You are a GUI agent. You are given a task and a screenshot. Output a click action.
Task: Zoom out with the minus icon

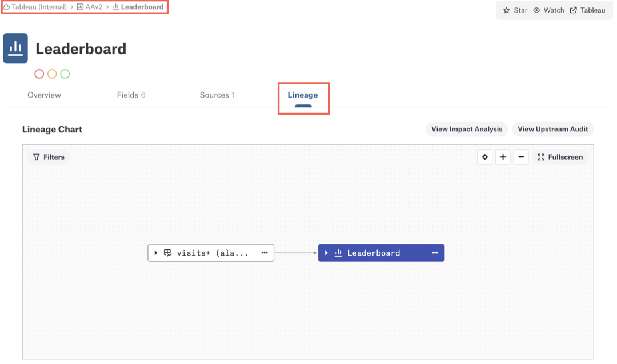521,157
